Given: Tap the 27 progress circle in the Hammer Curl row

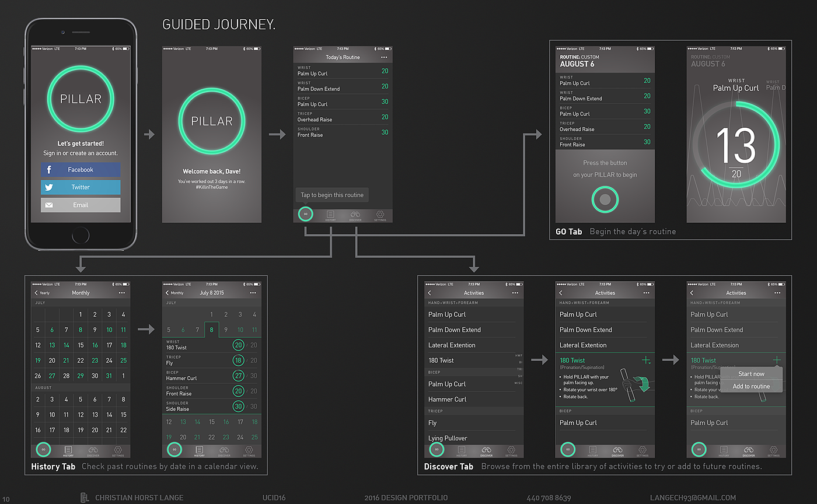Looking at the screenshot, I should pos(238,376).
